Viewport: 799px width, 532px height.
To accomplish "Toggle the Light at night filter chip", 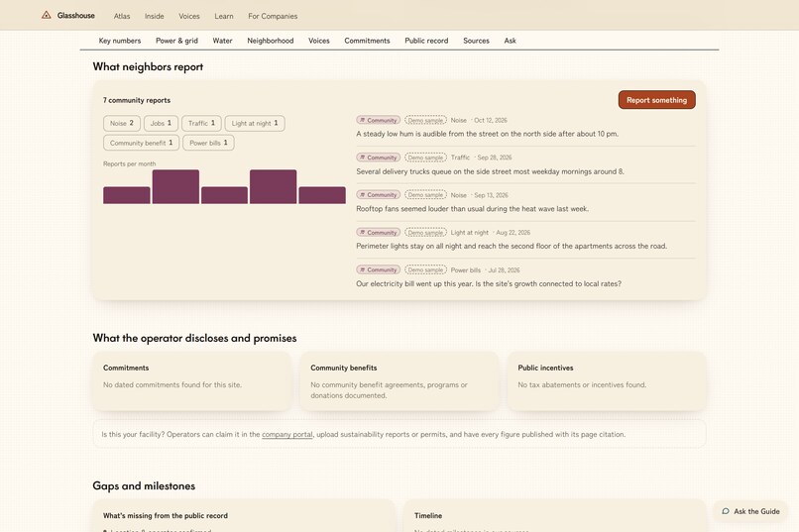I will coord(255,123).
